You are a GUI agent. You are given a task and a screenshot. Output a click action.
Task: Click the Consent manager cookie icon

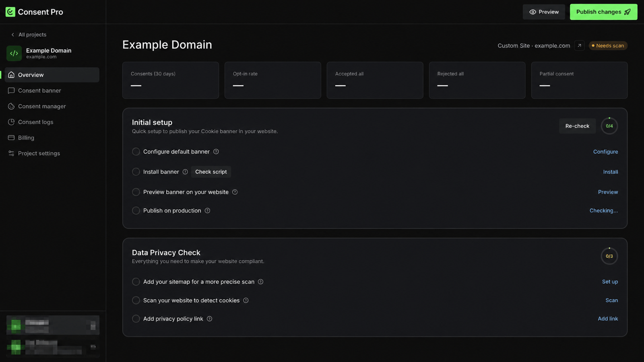(11, 106)
